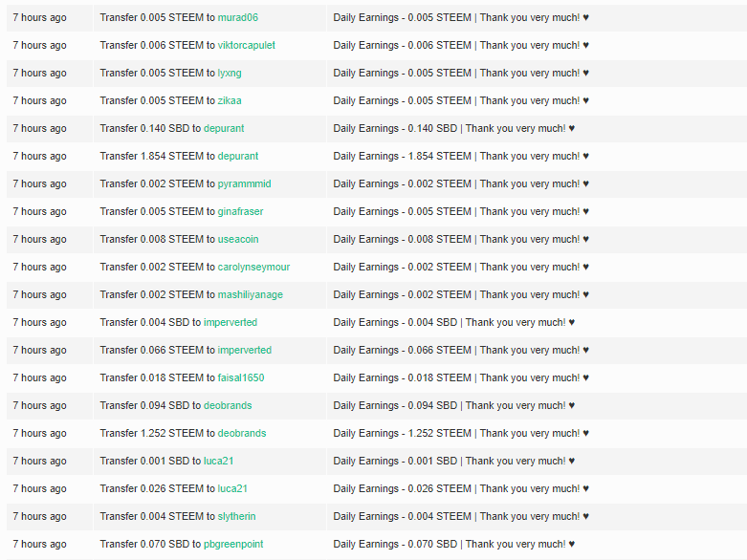Open the viktorcapulet account link
This screenshot has height=560, width=747.
tap(247, 45)
